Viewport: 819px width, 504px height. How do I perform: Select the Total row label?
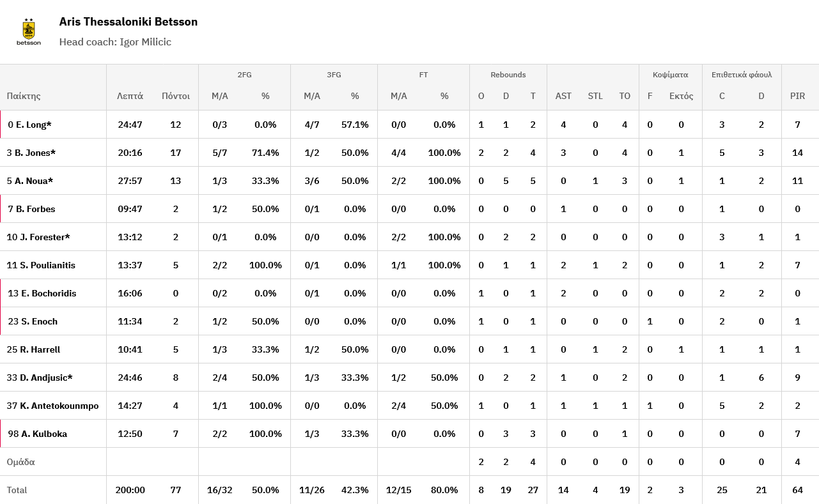pyautogui.click(x=17, y=490)
